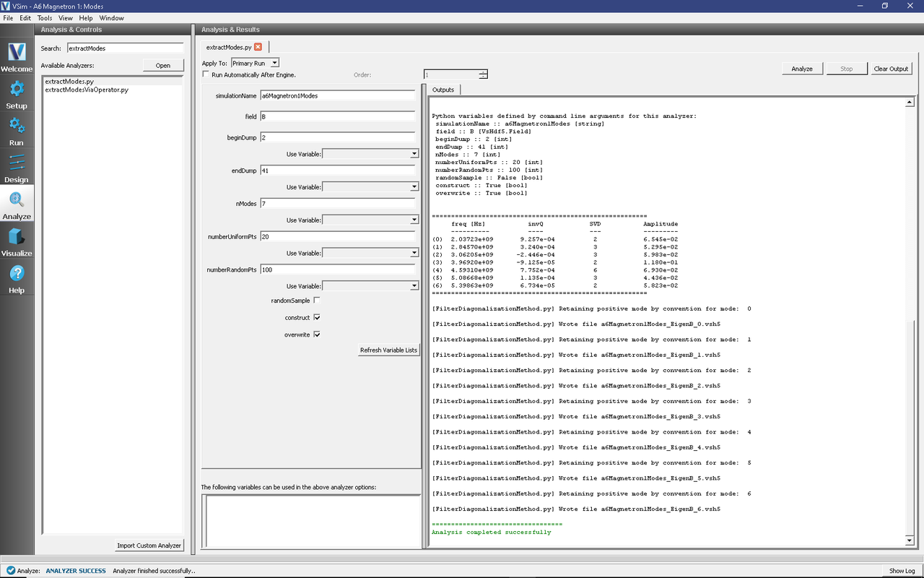Click the Show Log button
924x578 pixels.
(902, 571)
